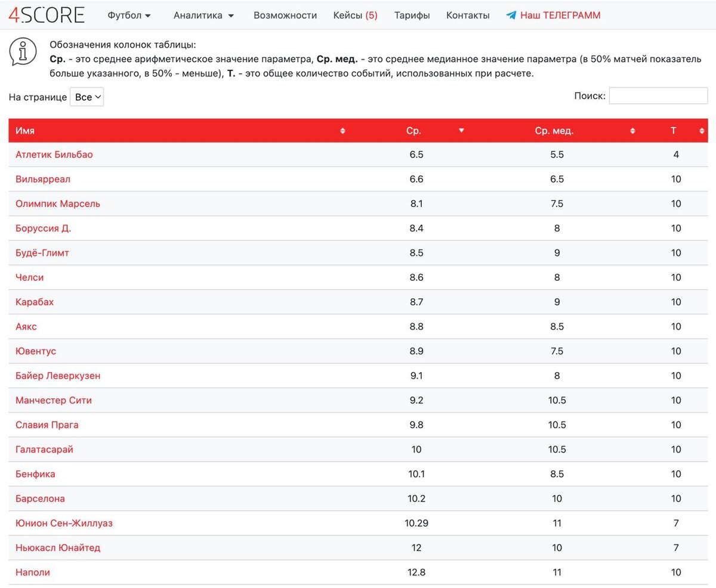Click the Имя column header text
The image size is (716, 588).
(25, 131)
